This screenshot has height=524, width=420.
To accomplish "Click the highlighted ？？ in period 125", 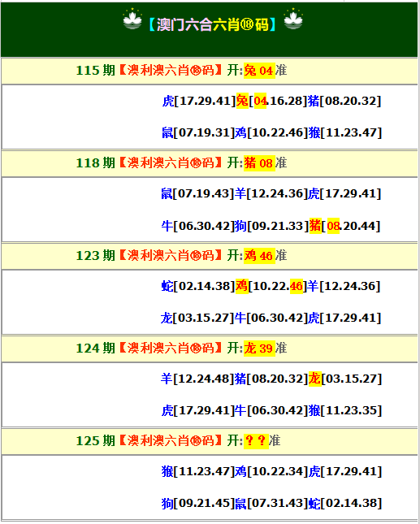I will [x=256, y=441].
